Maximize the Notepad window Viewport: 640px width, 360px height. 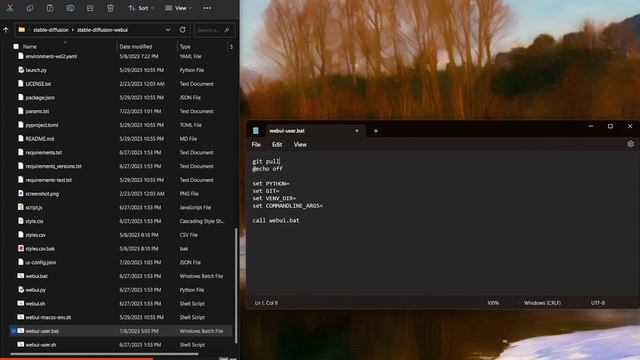610,127
